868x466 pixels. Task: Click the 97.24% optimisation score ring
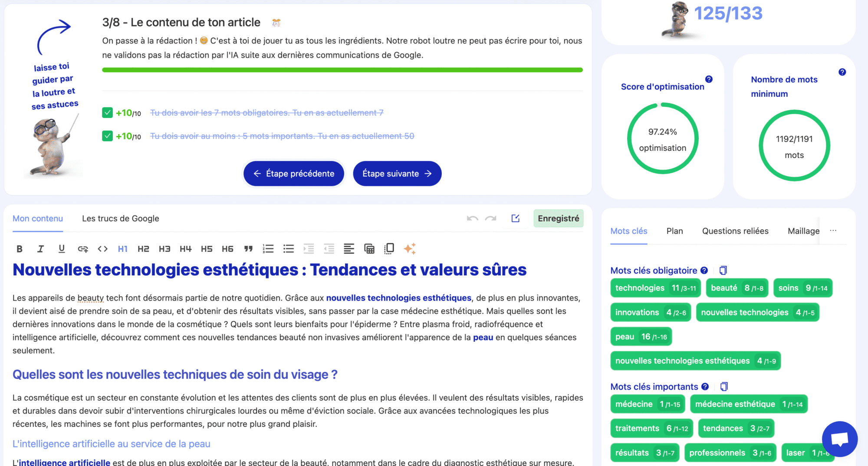tap(663, 139)
